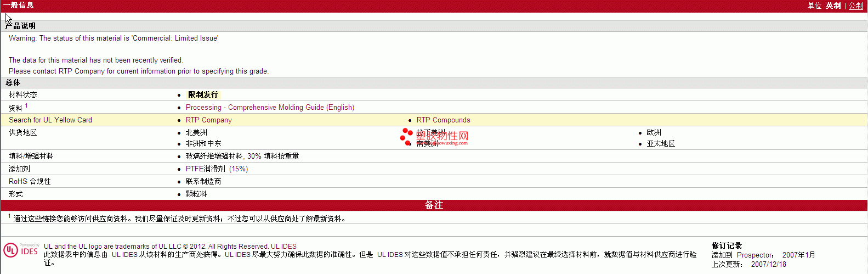The width and height of the screenshot is (868, 274).
Task: Select the 供货地区 row label
Action: tap(23, 133)
